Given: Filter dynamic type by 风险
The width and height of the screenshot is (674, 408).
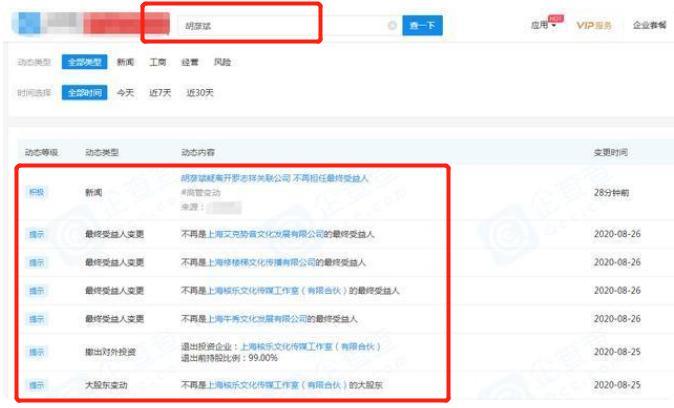Looking at the screenshot, I should coord(223,62).
